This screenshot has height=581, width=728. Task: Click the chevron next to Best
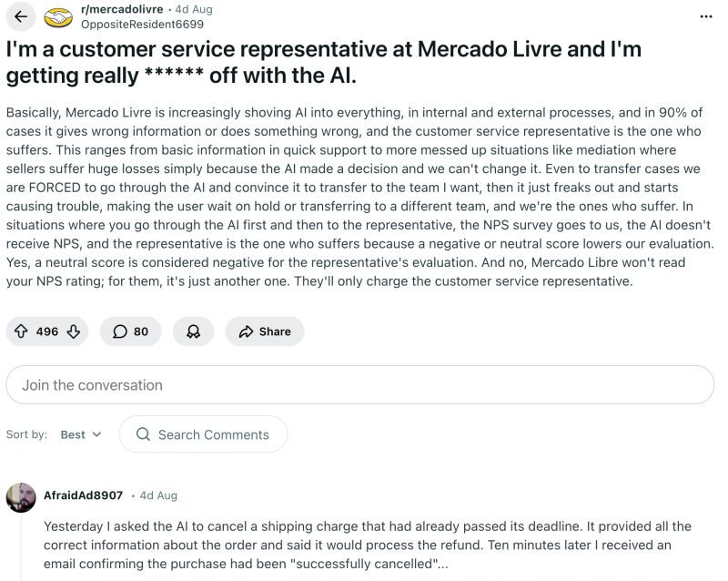(x=96, y=434)
